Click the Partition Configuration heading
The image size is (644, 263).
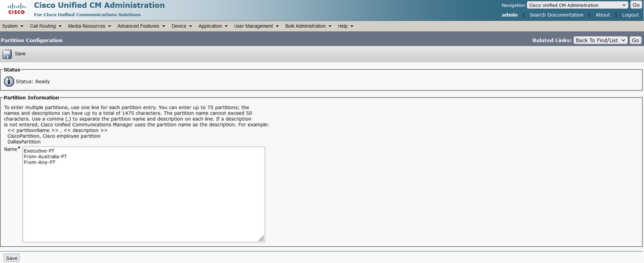[x=32, y=40]
